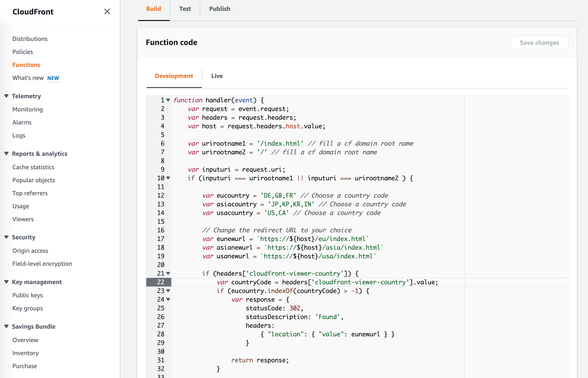Switch to the Live code tab
Screen dimensions: 588x378
217,76
